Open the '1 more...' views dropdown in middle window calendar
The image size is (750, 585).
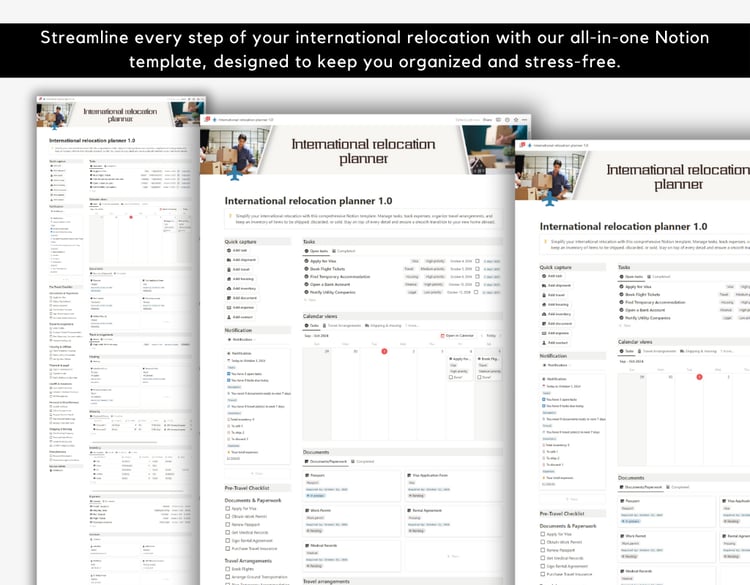412,326
